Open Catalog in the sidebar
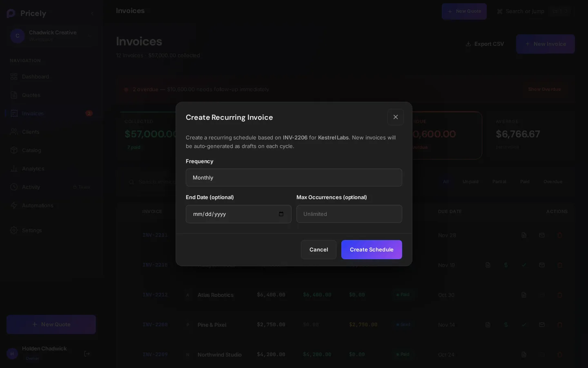Screen dimensions: 588x368 [x=51, y=150]
